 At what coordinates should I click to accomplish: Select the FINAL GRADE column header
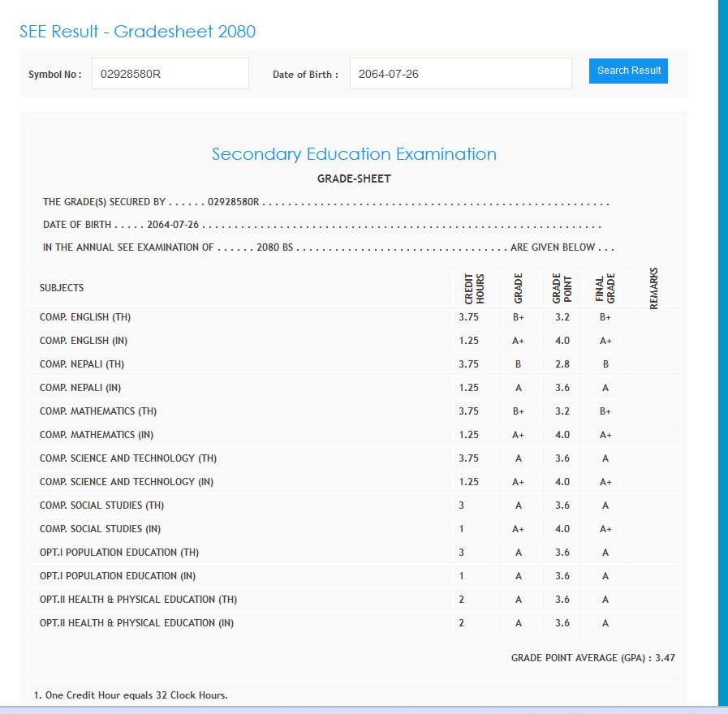[x=605, y=288]
